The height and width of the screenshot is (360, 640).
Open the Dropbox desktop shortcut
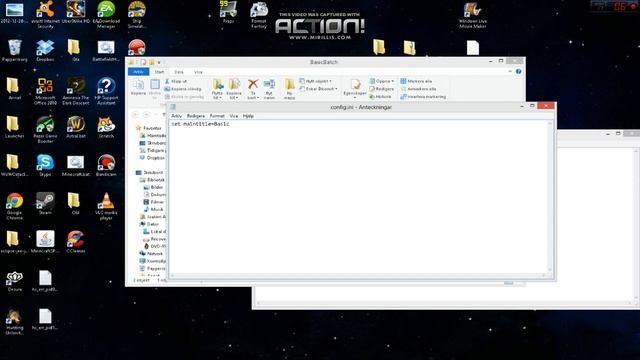click(x=45, y=51)
